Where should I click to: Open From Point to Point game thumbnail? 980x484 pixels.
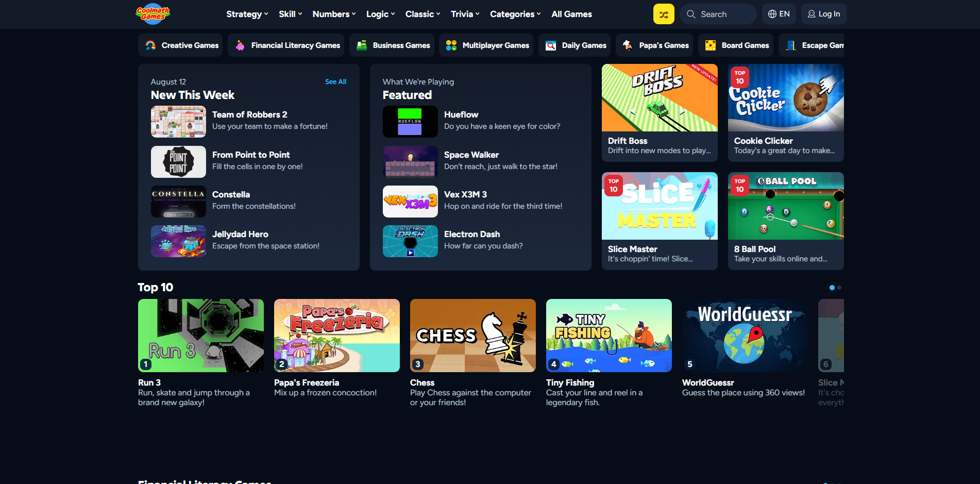178,161
